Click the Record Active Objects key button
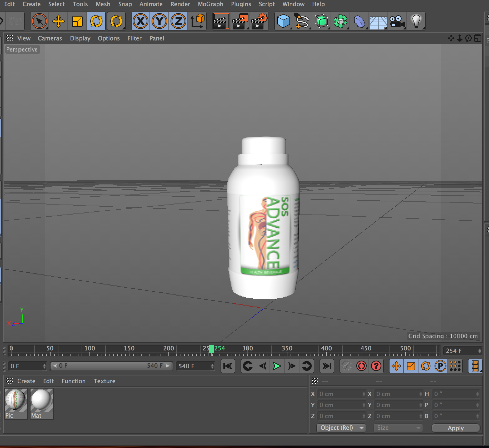489x448 pixels. pos(347,366)
